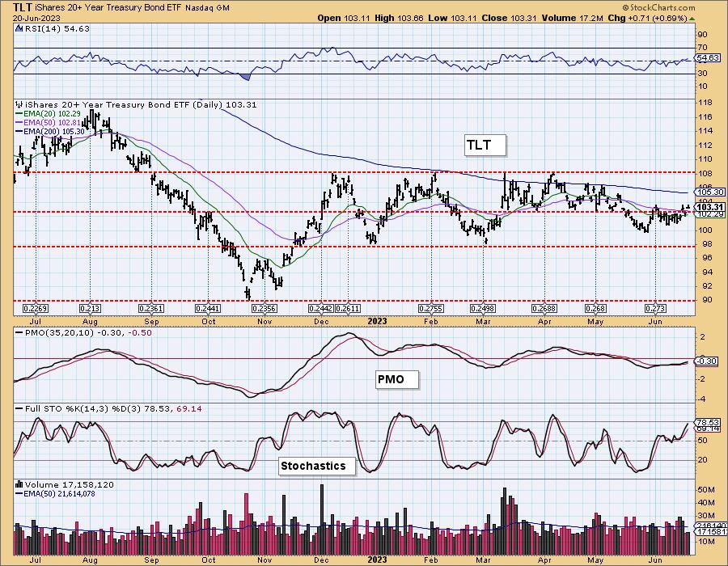
Task: Click the TLT ticker symbol in the header
Action: pyautogui.click(x=23, y=7)
